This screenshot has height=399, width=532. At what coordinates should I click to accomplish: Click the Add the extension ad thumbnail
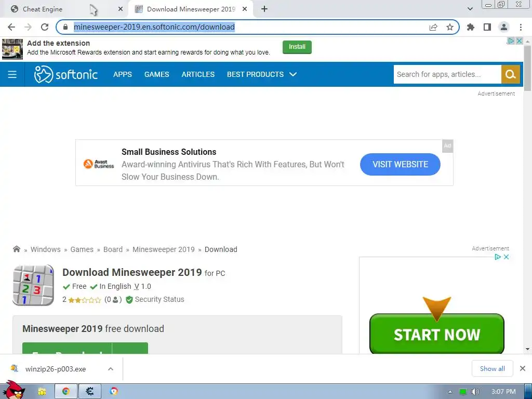click(x=12, y=49)
